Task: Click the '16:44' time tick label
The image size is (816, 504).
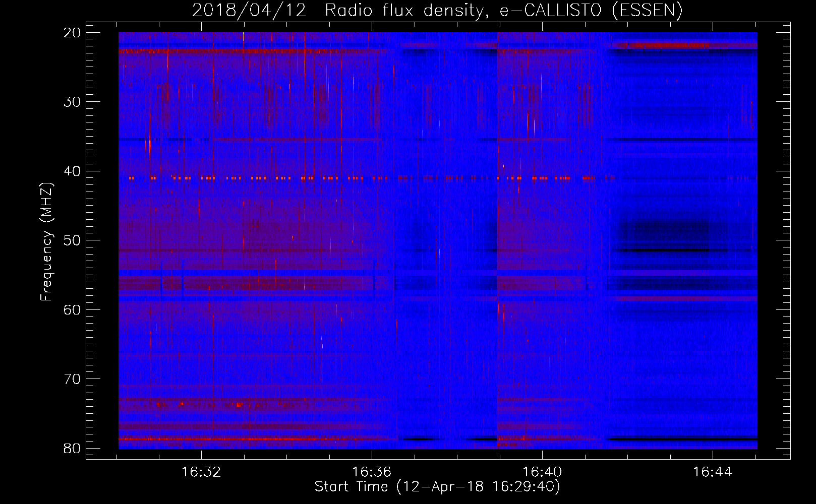Action: pyautogui.click(x=712, y=472)
